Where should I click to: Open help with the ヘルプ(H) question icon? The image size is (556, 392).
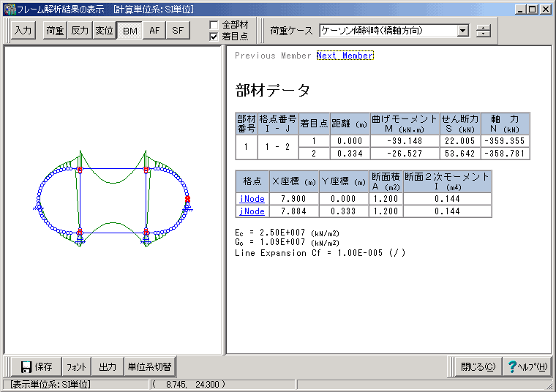(x=527, y=366)
